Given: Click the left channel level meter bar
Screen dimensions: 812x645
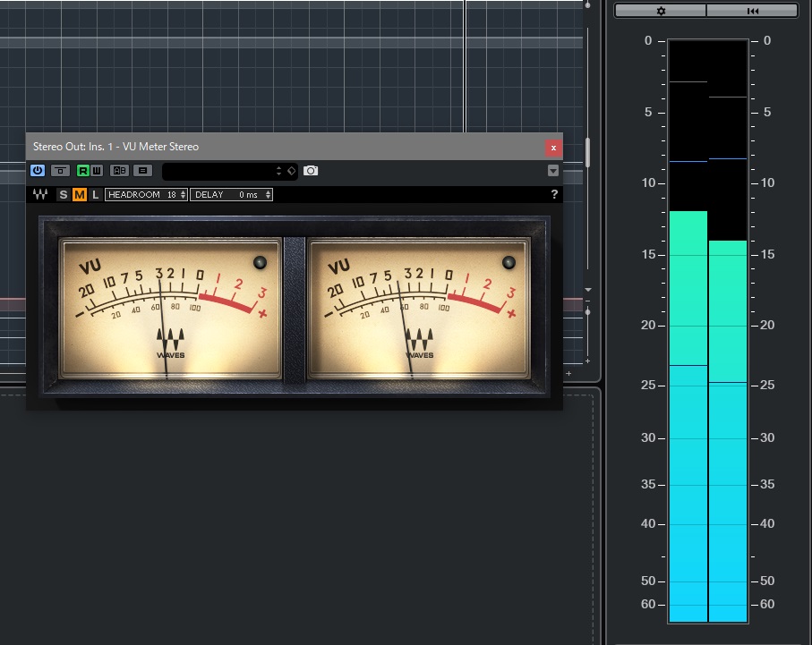Looking at the screenshot, I should (x=688, y=331).
